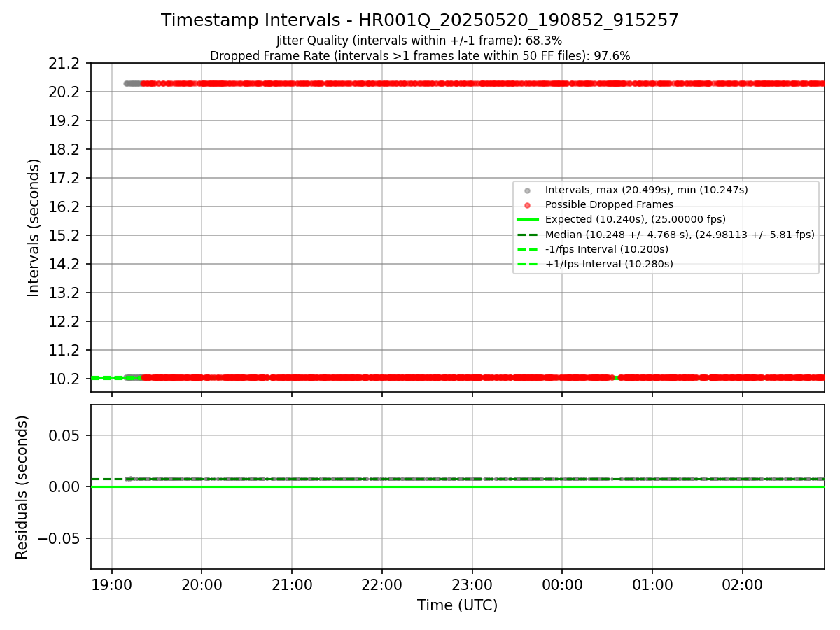Screen dimensions: 840x630
Task: Click the Jitter Quality 68.3% subtitle
Action: click(x=419, y=41)
